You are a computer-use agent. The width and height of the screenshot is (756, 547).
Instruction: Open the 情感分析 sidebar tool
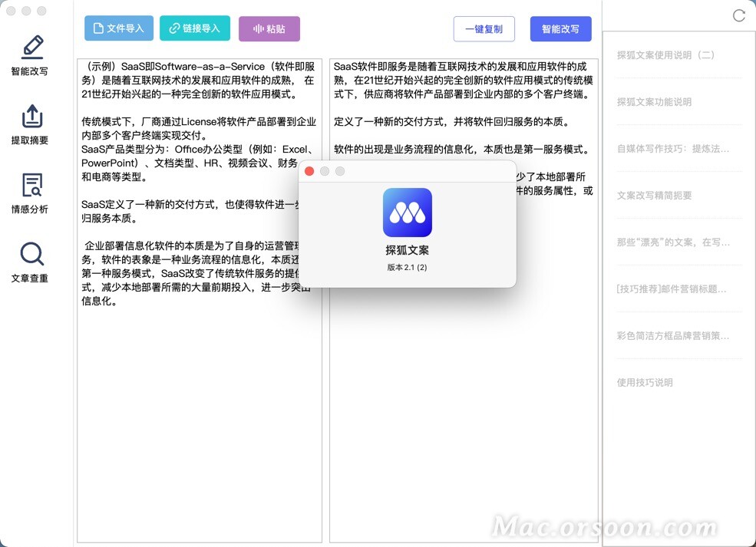pos(30,193)
